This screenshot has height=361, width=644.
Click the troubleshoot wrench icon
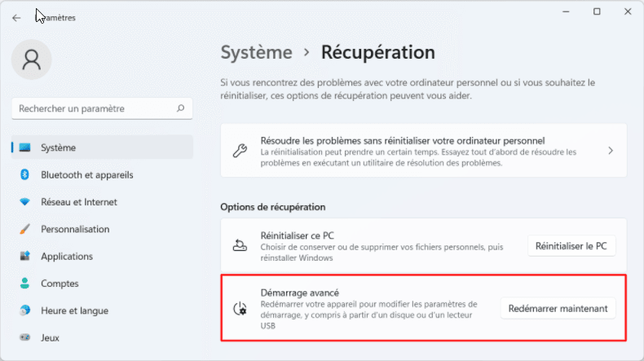[x=240, y=151]
